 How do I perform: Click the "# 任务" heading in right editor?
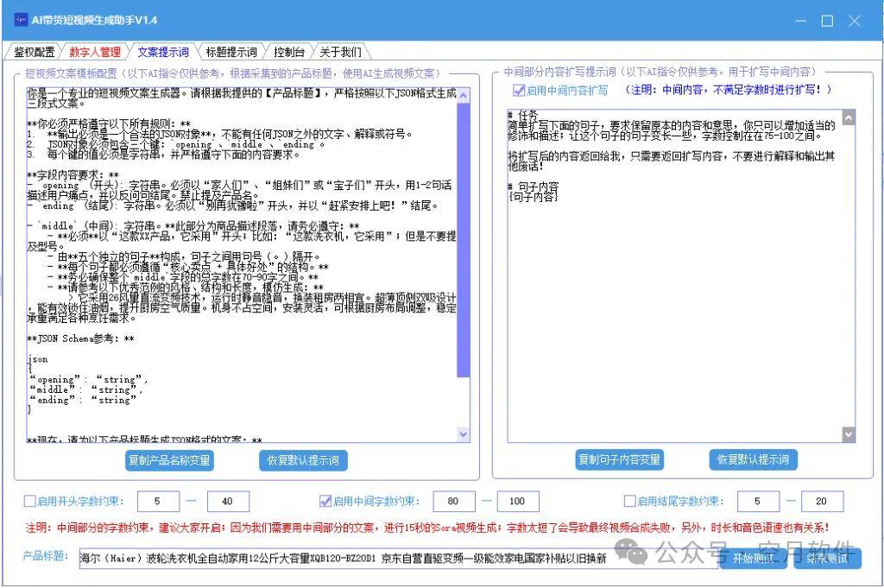pyautogui.click(x=522, y=115)
